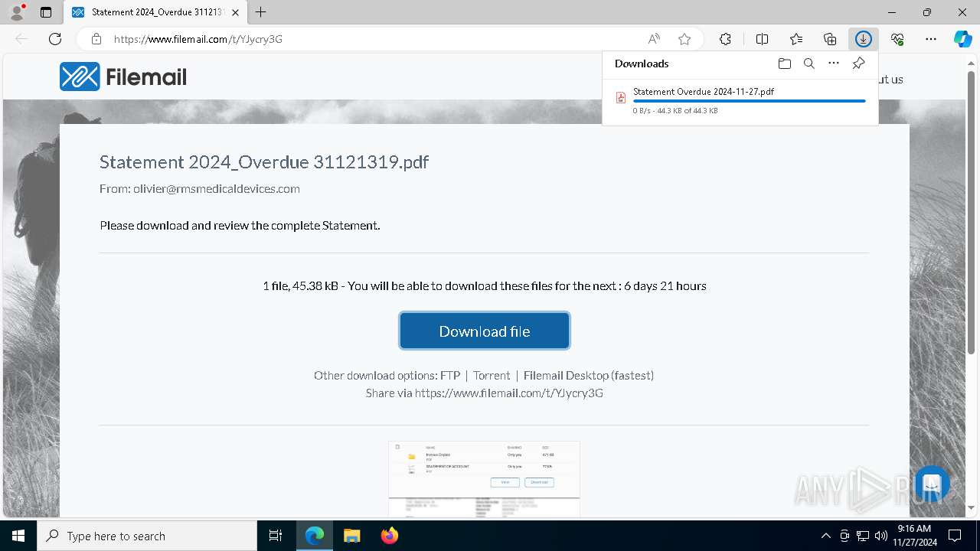This screenshot has width=980, height=551.
Task: Open Microsoft Edge taskbar icon
Action: [x=315, y=536]
